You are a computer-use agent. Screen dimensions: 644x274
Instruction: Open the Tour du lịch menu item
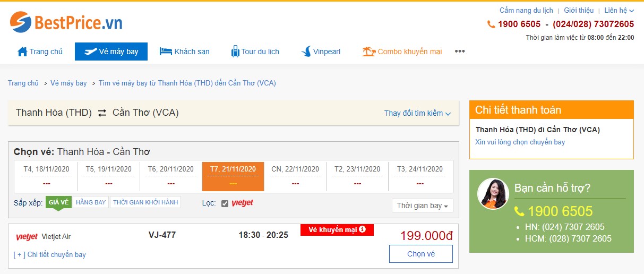click(x=255, y=52)
